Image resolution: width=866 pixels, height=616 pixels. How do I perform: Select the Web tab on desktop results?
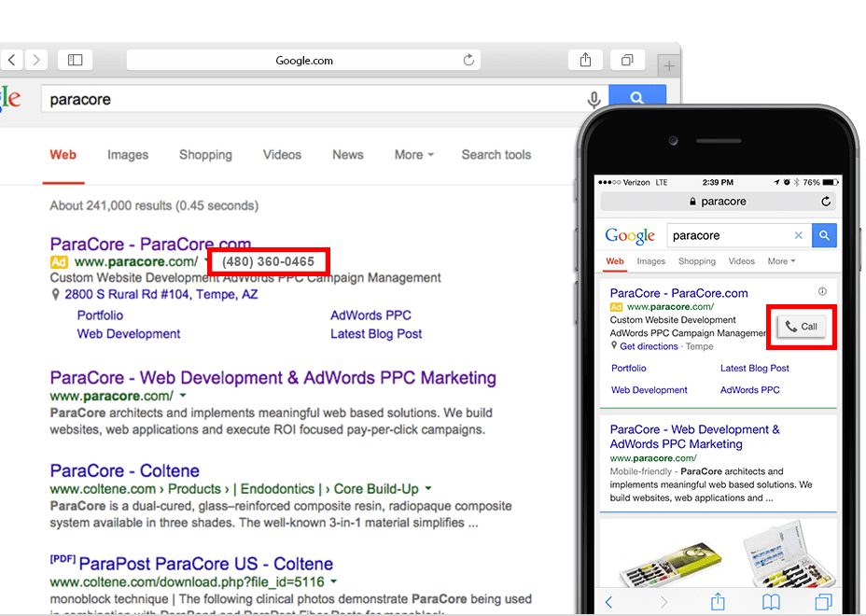(63, 155)
